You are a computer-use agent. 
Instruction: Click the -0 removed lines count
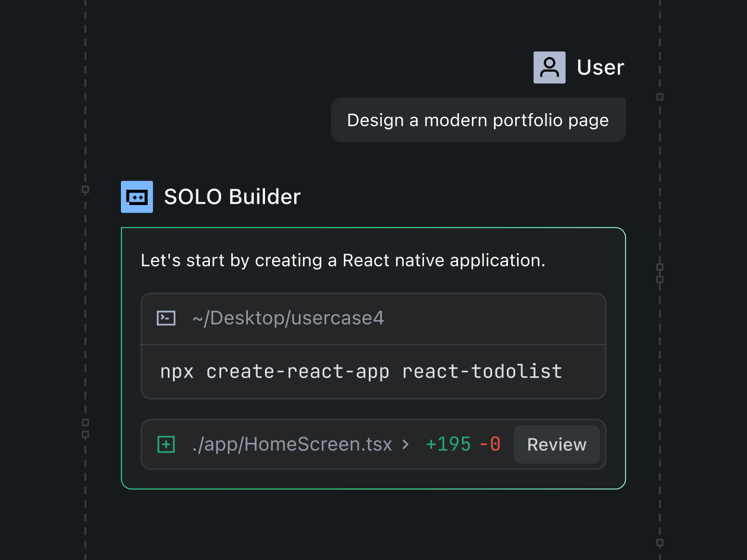[490, 444]
